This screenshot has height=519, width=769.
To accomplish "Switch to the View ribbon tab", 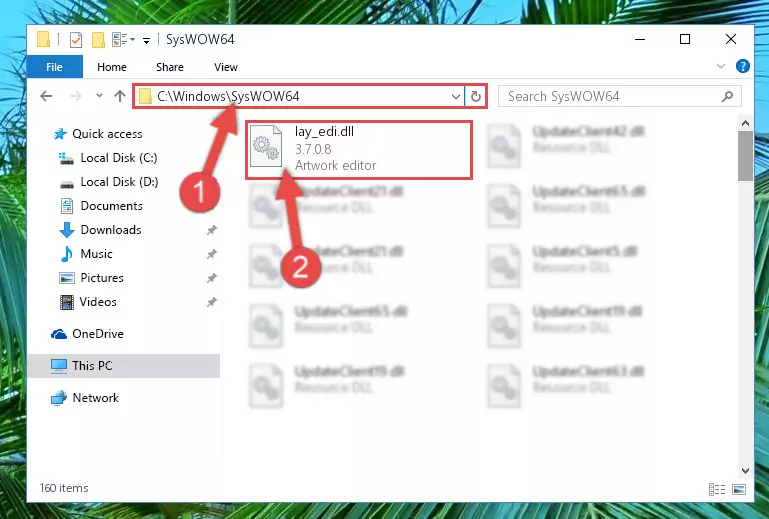I will tap(226, 67).
